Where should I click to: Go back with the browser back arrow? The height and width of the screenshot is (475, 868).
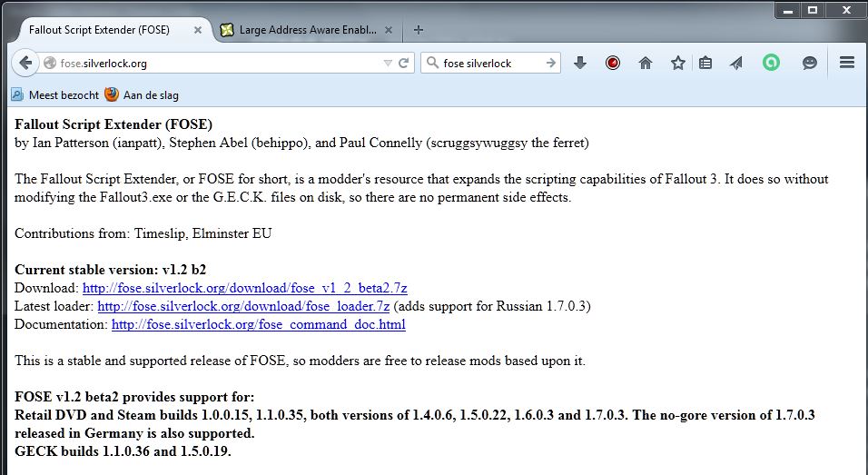coord(25,63)
